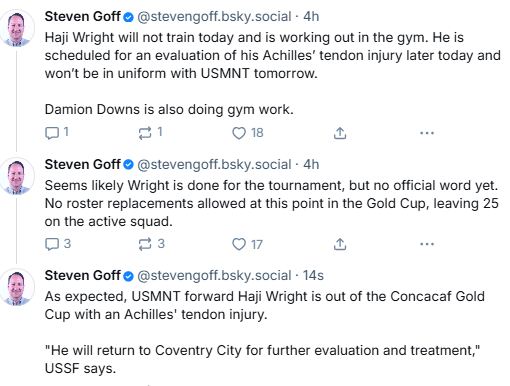Open the first post's 4h timestamp
Screen dimensions: 510x386
pyautogui.click(x=311, y=16)
